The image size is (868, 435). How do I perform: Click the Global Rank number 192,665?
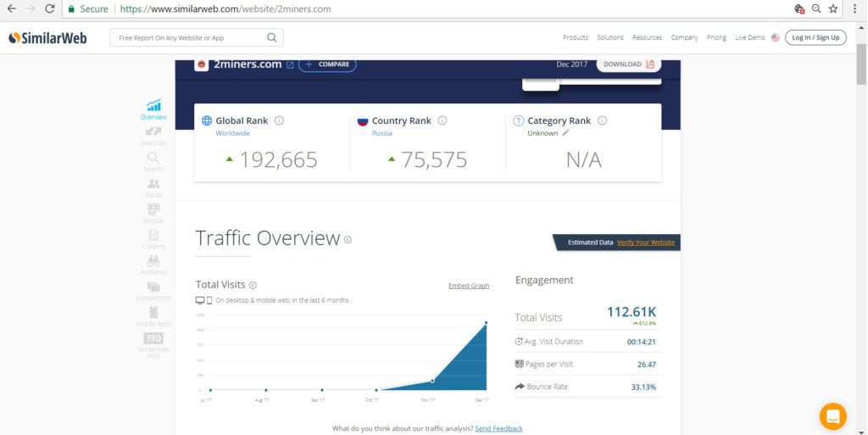click(278, 160)
